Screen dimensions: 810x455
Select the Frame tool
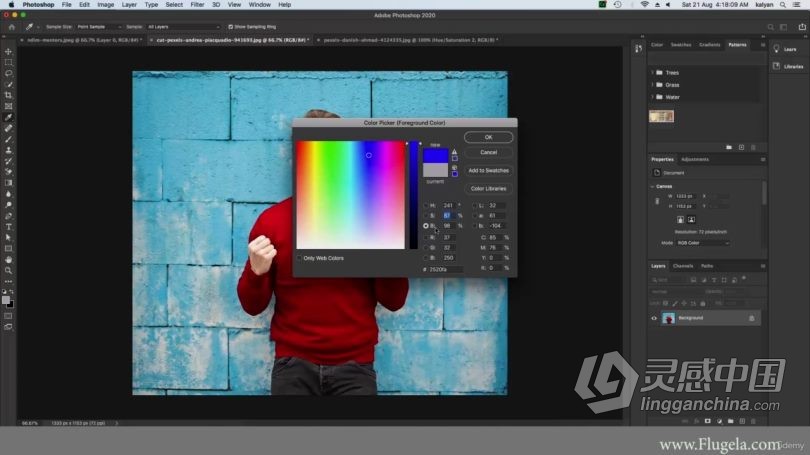pos(8,106)
